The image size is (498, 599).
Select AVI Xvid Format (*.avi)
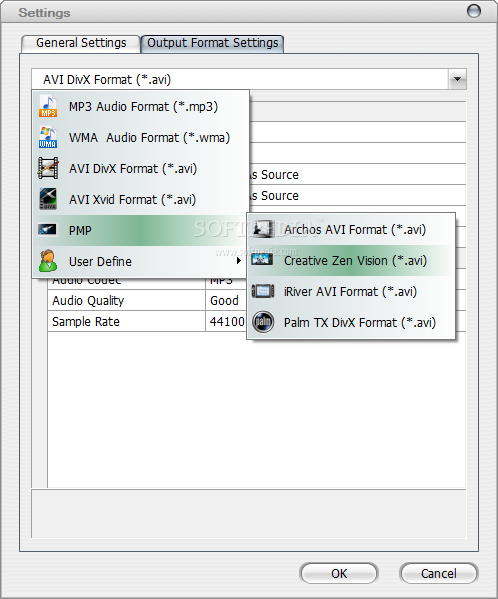pos(141,199)
